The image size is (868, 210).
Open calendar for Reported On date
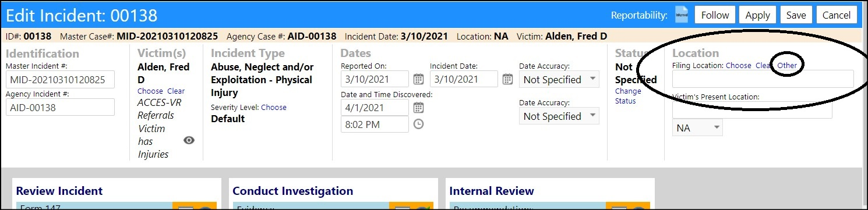pyautogui.click(x=418, y=79)
